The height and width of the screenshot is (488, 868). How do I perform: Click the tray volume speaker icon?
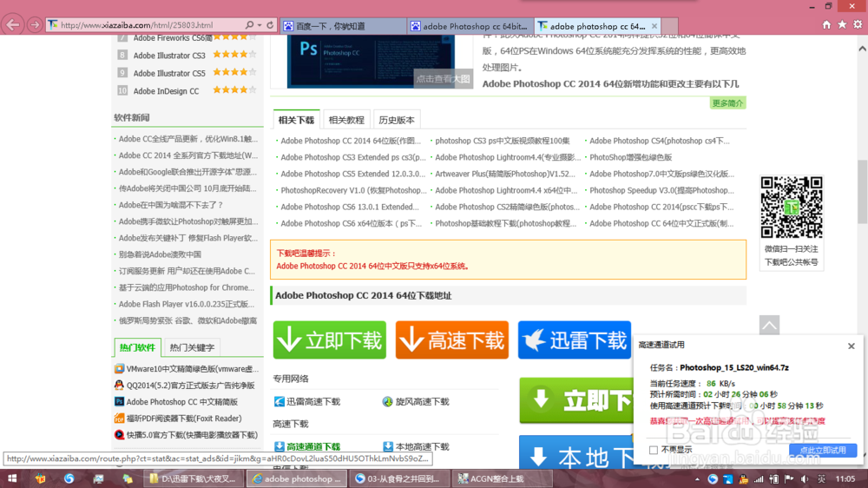click(x=805, y=479)
